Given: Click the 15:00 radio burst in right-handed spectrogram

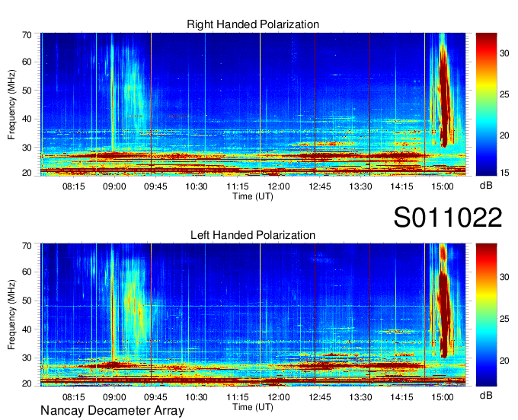Looking at the screenshot, I should 444,94.
